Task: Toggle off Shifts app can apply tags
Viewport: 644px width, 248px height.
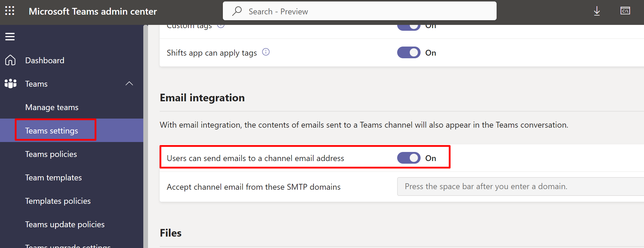Action: click(x=409, y=53)
